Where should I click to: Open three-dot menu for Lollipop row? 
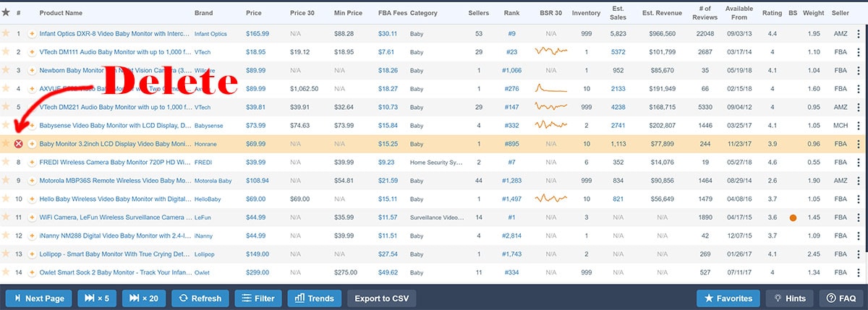859,254
